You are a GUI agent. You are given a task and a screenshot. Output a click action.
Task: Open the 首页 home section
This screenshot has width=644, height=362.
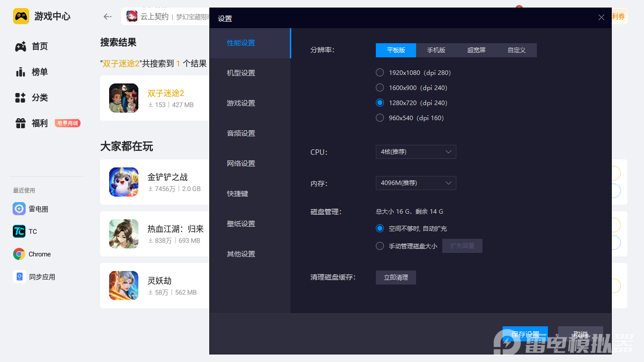[x=32, y=46]
